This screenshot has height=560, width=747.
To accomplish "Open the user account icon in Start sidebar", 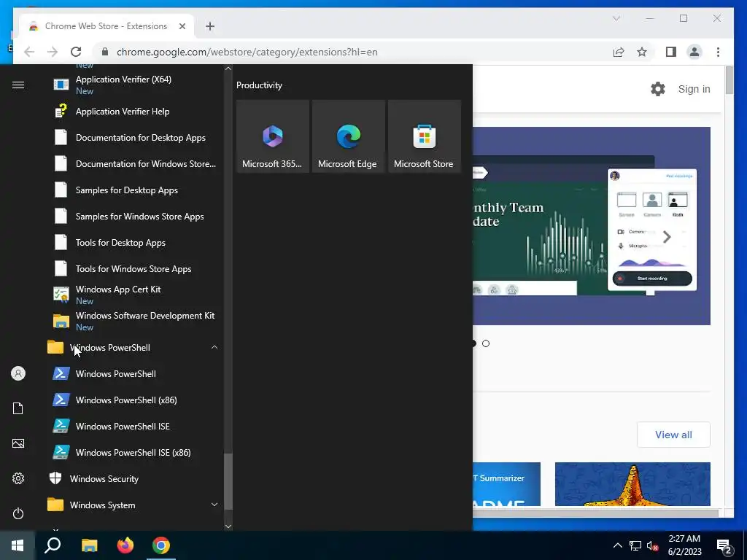I will pyautogui.click(x=18, y=373).
